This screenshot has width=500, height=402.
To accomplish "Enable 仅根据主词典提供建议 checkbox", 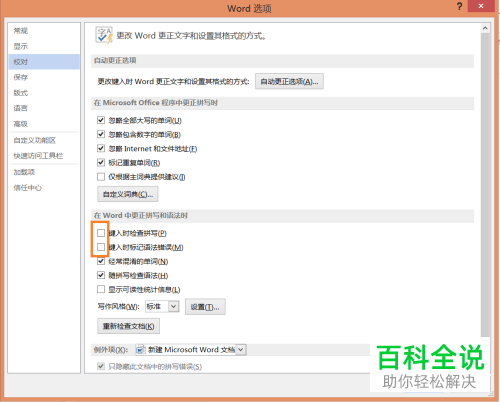I will click(x=101, y=177).
